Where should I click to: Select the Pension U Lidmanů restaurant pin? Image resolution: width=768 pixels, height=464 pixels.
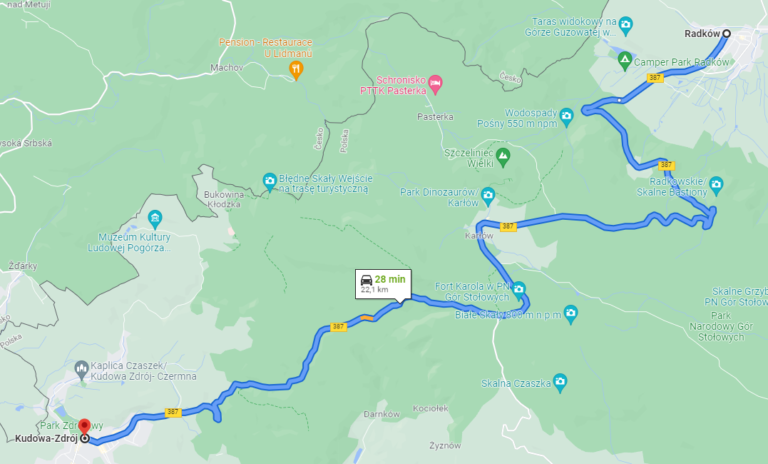coord(296,70)
